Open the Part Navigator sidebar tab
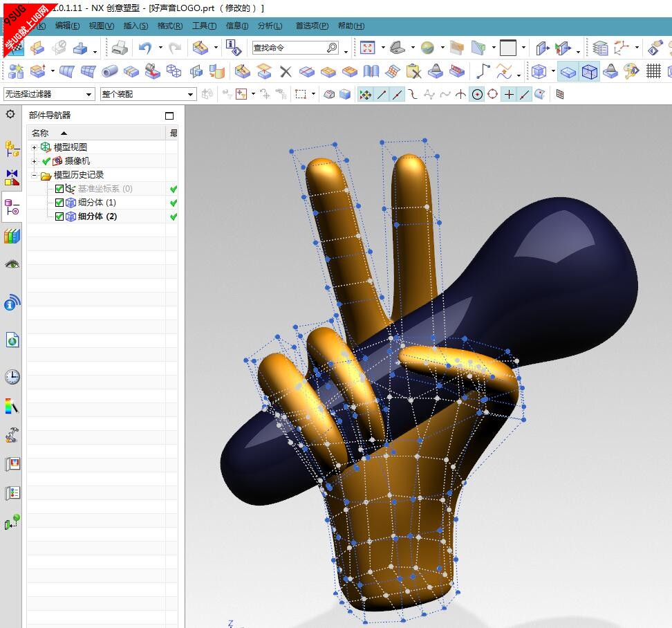Image resolution: width=672 pixels, height=628 pixels. click(x=12, y=207)
